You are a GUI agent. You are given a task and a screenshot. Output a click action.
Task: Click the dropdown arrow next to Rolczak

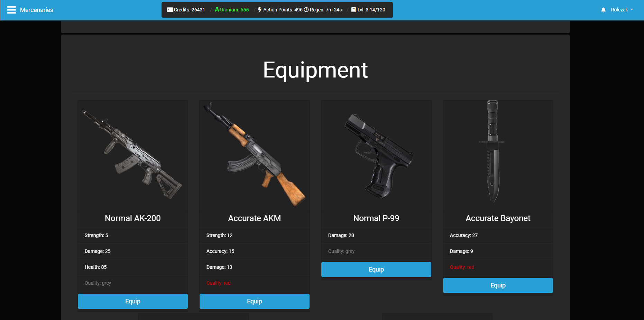[x=632, y=10]
